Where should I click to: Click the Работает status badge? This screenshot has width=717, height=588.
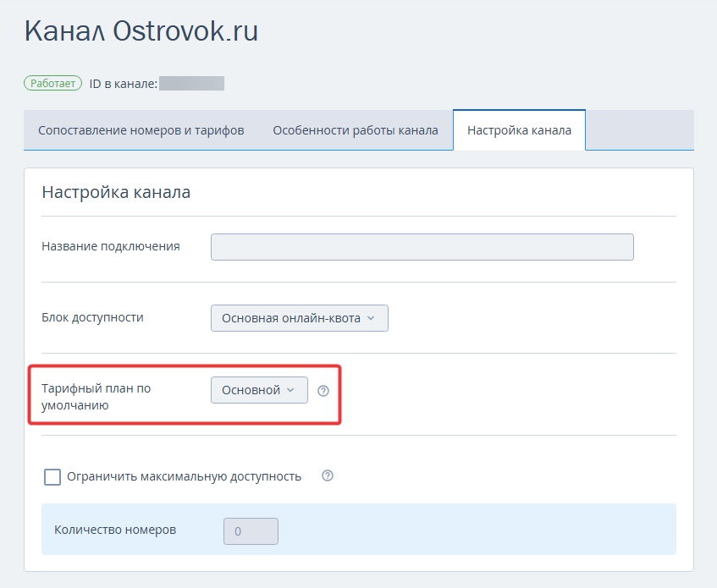(x=53, y=83)
